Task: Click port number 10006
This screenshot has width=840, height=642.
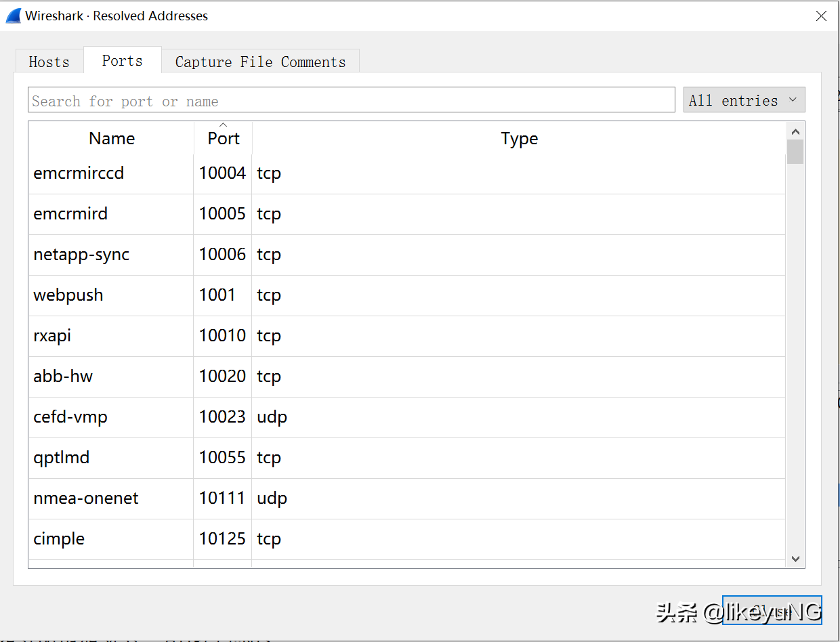Action: point(222,255)
